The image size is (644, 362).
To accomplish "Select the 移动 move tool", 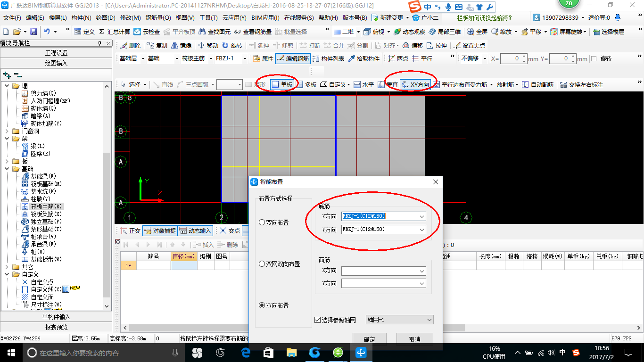I will click(x=208, y=45).
